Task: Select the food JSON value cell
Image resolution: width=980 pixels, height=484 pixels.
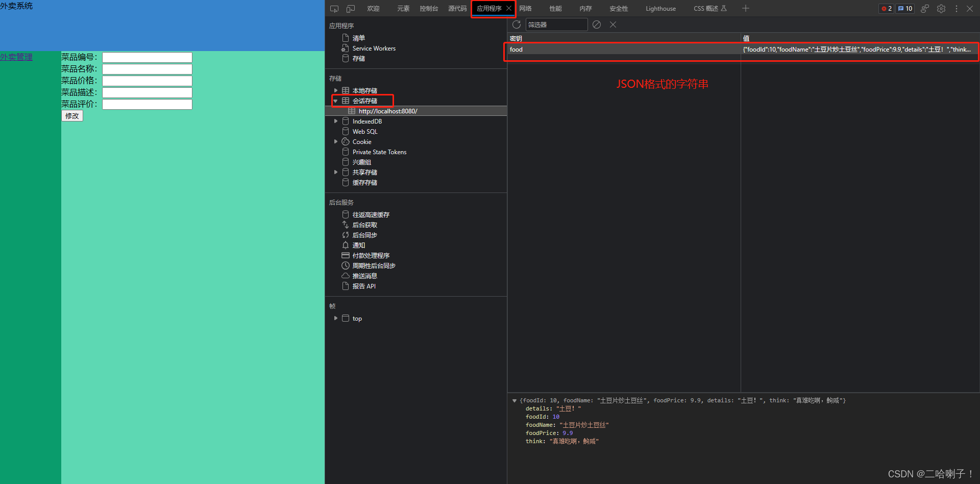Action: pos(860,50)
